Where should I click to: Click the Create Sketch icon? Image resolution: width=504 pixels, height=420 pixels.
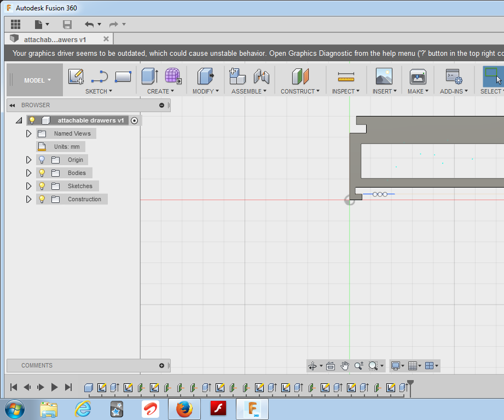click(x=76, y=76)
